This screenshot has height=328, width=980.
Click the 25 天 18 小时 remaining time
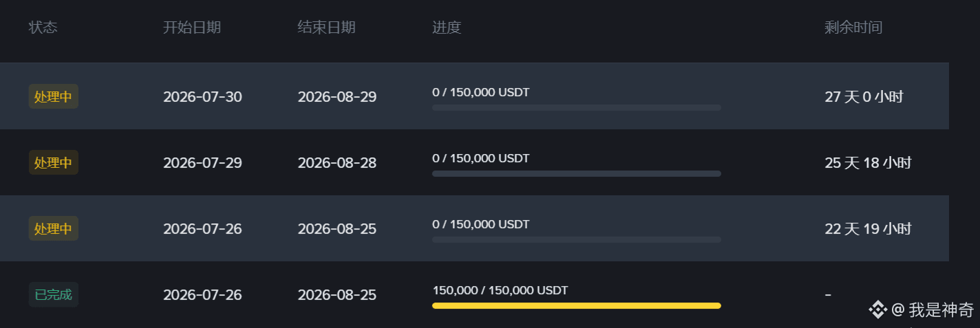tap(868, 163)
